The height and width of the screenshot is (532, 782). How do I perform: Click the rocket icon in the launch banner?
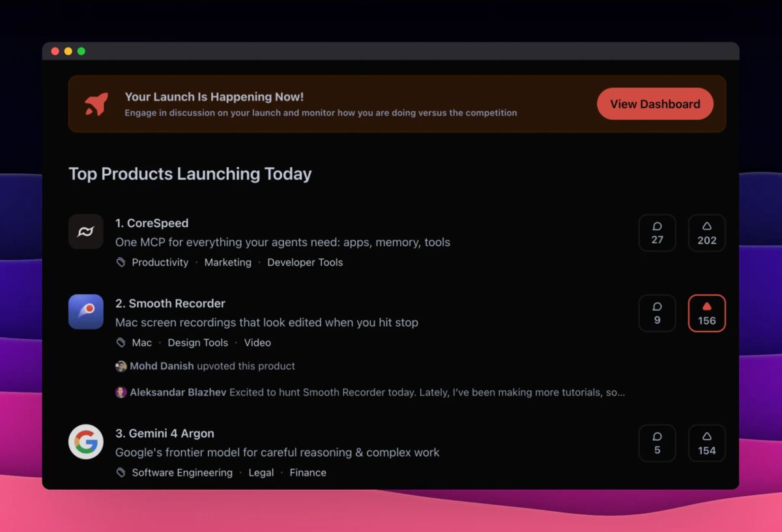[96, 104]
